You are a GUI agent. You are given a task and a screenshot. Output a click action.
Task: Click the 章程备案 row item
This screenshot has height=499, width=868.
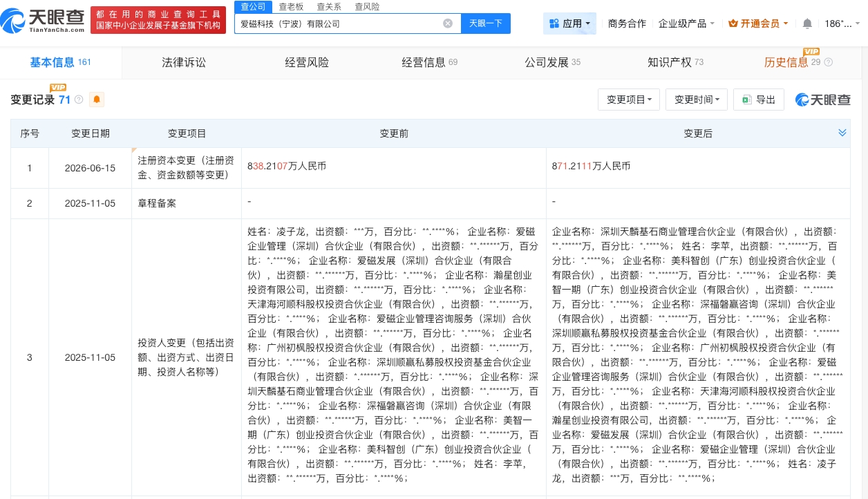click(x=158, y=203)
